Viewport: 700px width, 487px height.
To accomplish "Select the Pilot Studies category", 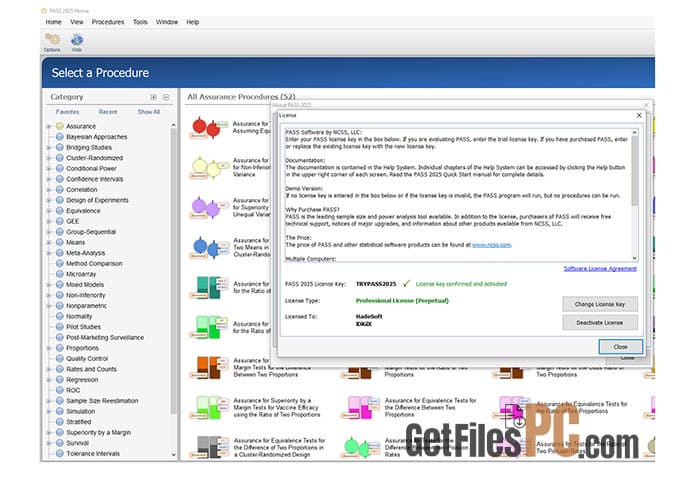I will 83,327.
